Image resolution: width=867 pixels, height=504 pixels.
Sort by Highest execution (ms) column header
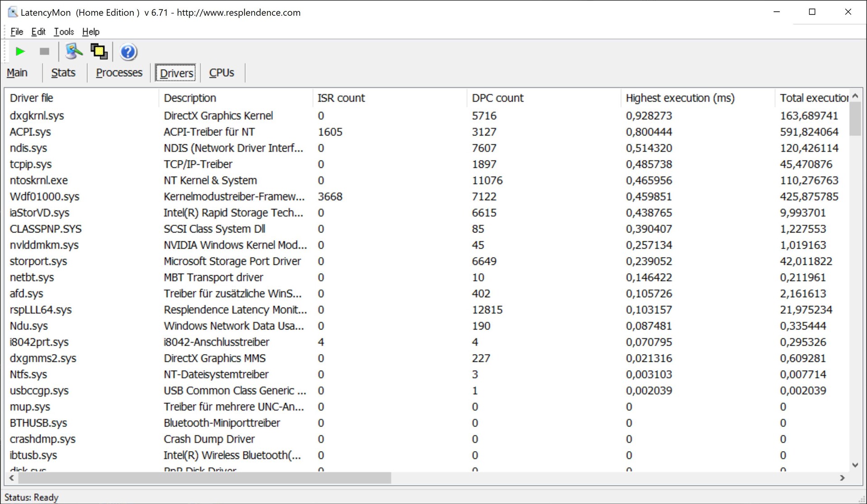tap(680, 98)
